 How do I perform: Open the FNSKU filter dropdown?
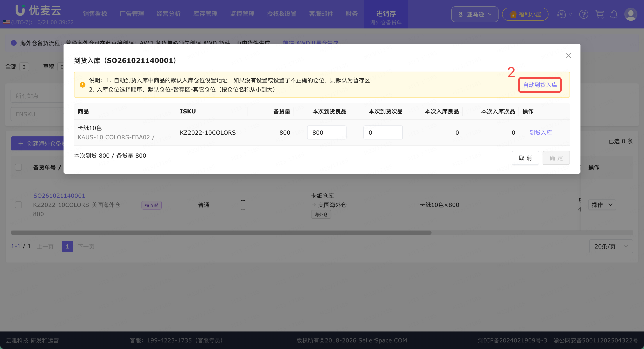(37, 114)
